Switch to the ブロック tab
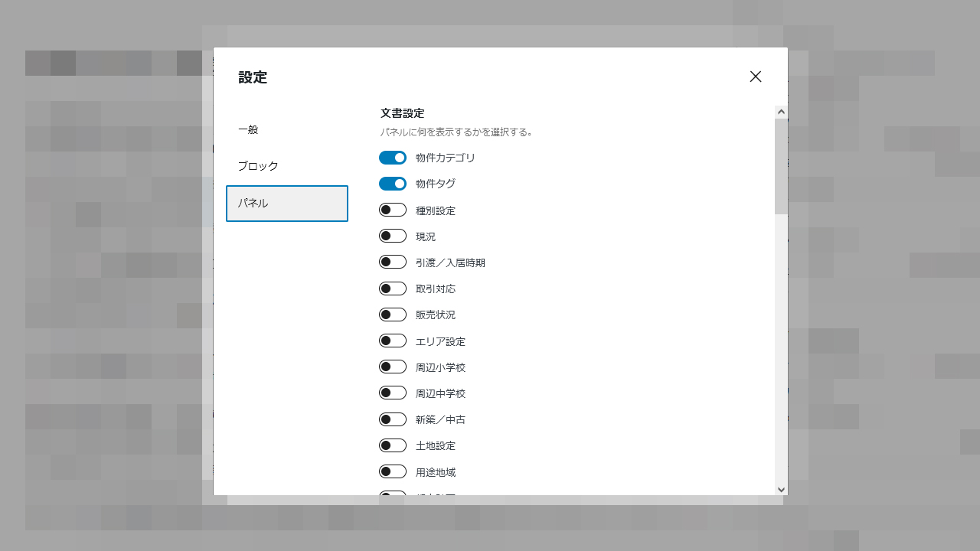The width and height of the screenshot is (980, 551). [287, 166]
